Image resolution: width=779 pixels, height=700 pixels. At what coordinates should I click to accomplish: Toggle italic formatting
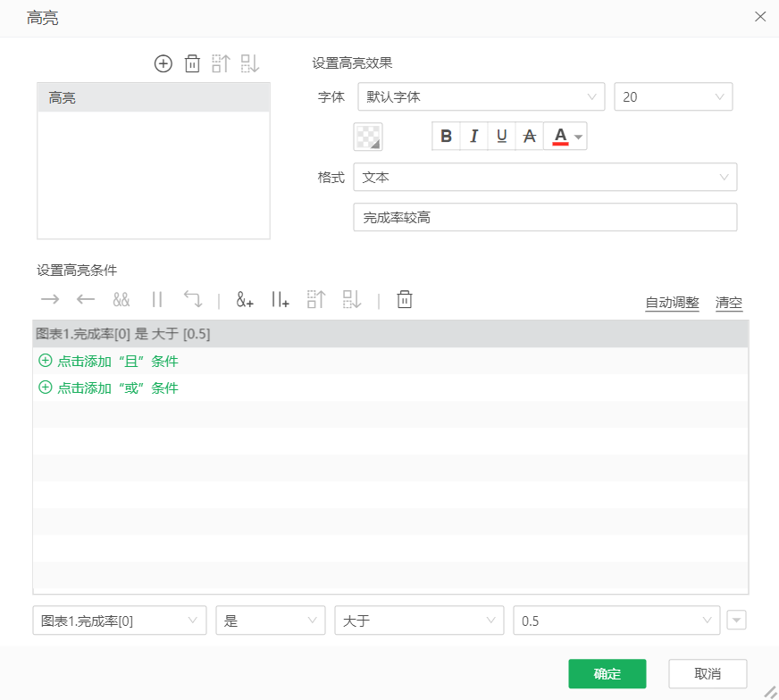pyautogui.click(x=473, y=136)
